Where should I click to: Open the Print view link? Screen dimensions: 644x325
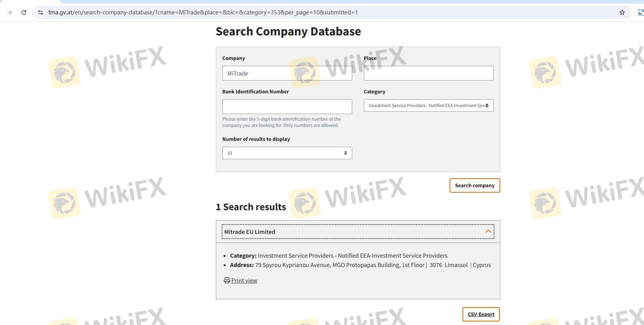click(244, 281)
